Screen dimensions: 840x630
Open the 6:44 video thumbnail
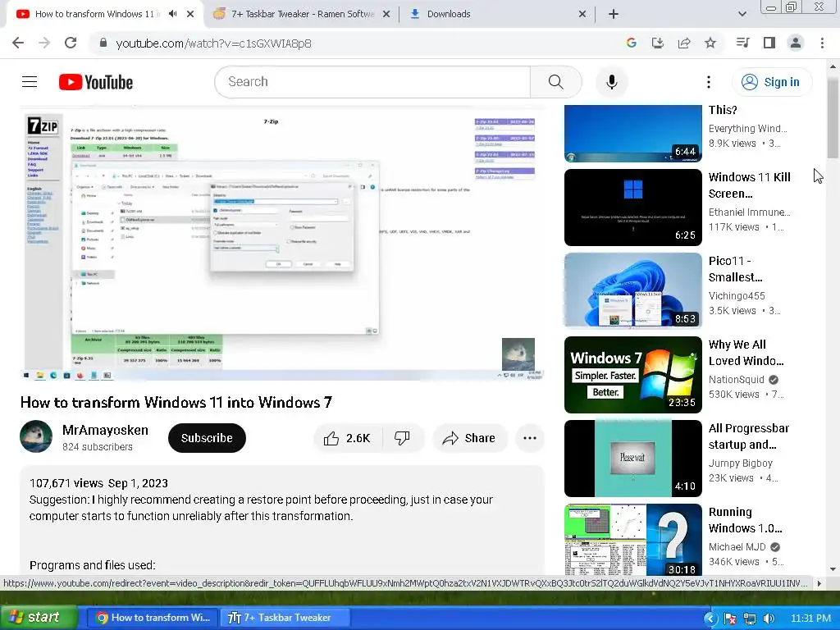(x=632, y=134)
